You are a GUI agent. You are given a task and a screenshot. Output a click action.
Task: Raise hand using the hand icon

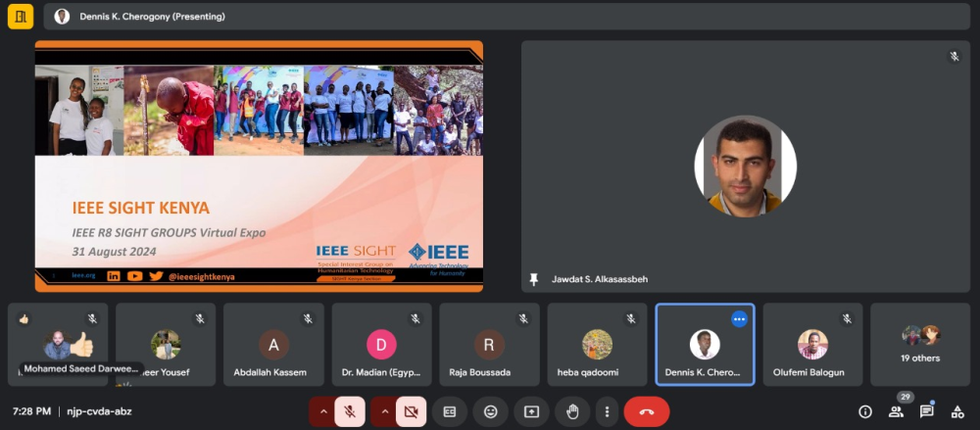pos(572,411)
